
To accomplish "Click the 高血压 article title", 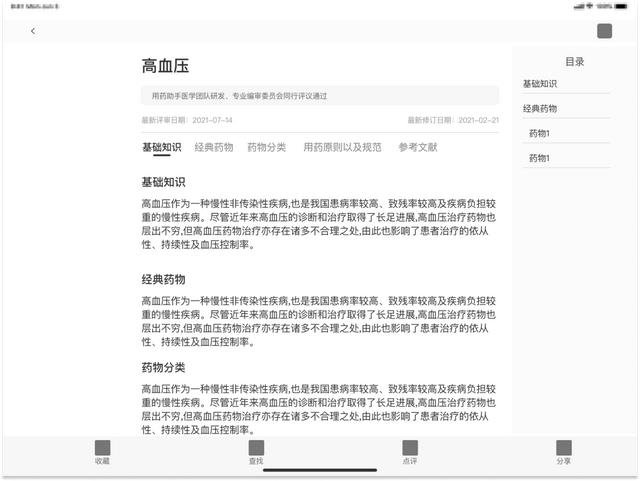I will click(x=165, y=67).
